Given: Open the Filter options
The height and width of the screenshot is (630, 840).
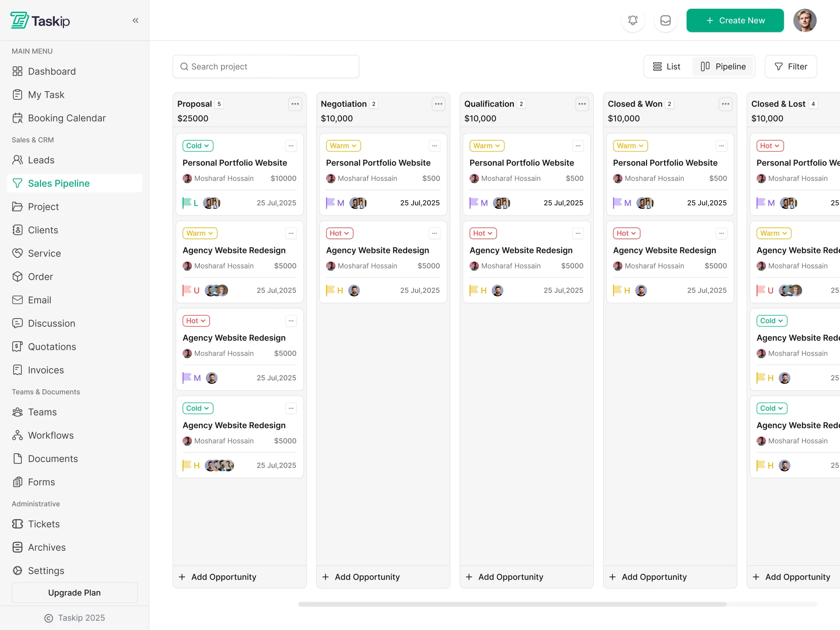Looking at the screenshot, I should [791, 67].
